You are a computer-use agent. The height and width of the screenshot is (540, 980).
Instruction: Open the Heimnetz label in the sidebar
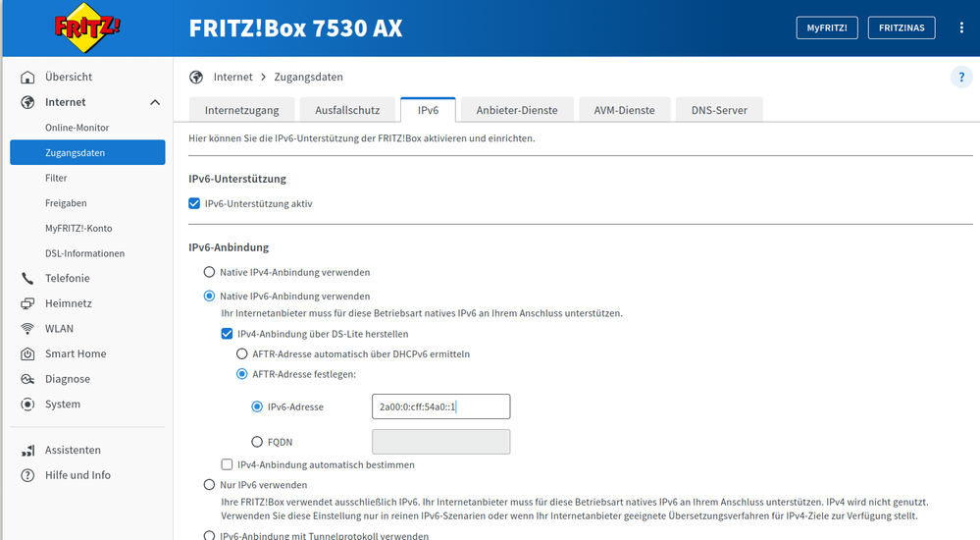(68, 303)
